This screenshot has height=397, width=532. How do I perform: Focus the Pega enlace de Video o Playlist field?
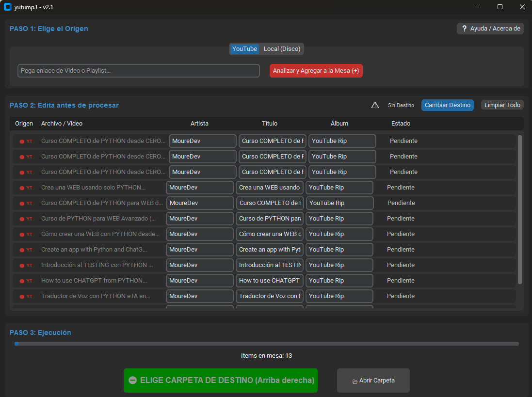[139, 71]
